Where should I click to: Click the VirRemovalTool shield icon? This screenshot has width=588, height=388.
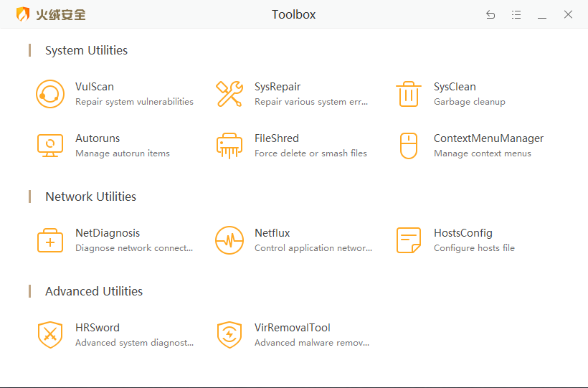[229, 335]
